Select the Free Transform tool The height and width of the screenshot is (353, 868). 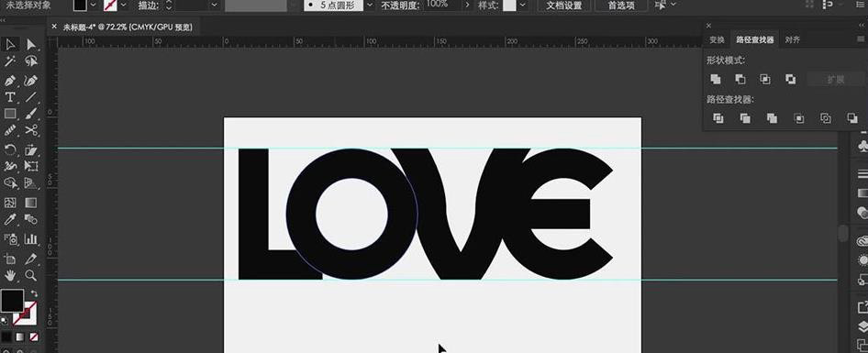[x=31, y=166]
